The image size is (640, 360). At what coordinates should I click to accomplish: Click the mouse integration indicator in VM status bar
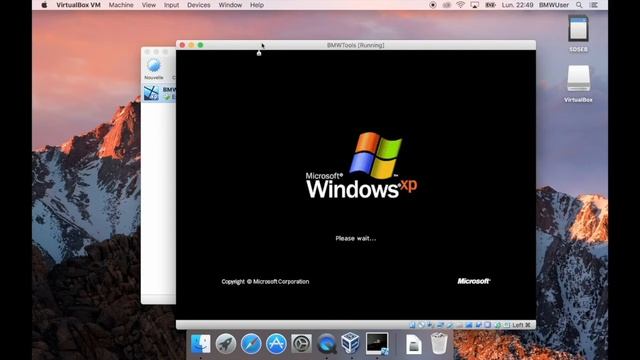(x=497, y=325)
